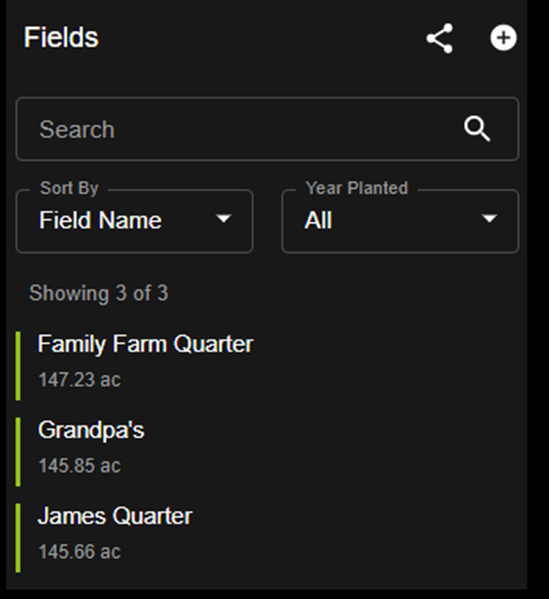Image resolution: width=549 pixels, height=599 pixels.
Task: Click Grandpa's green color bar
Action: [18, 452]
